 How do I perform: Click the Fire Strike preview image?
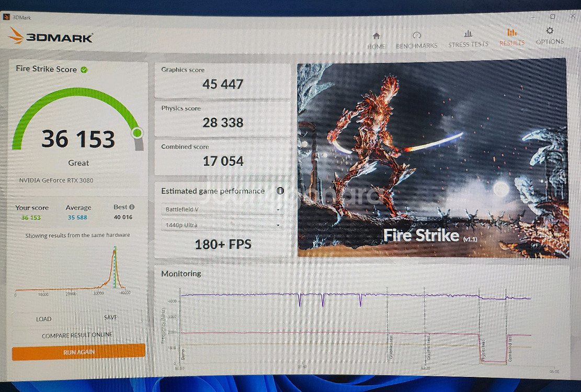coord(433,158)
